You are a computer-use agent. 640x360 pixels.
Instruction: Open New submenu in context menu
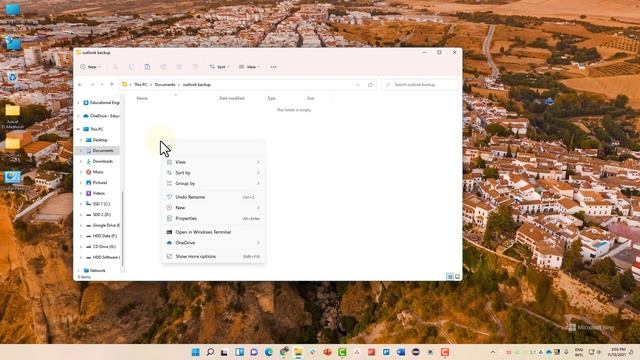213,208
